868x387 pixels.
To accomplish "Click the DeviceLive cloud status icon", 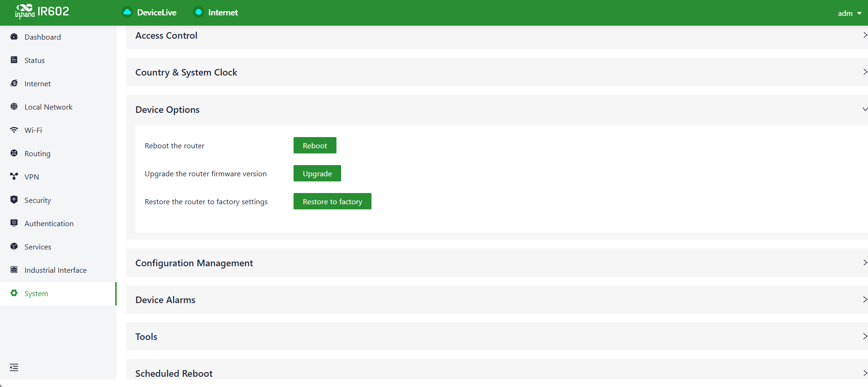I will tap(127, 12).
